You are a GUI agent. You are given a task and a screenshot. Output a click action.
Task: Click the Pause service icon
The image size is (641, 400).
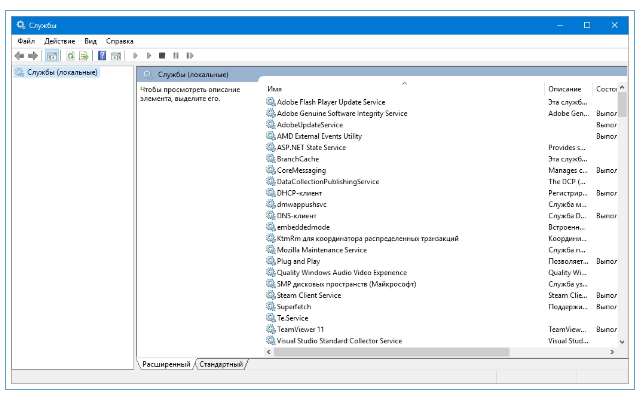[x=176, y=56]
